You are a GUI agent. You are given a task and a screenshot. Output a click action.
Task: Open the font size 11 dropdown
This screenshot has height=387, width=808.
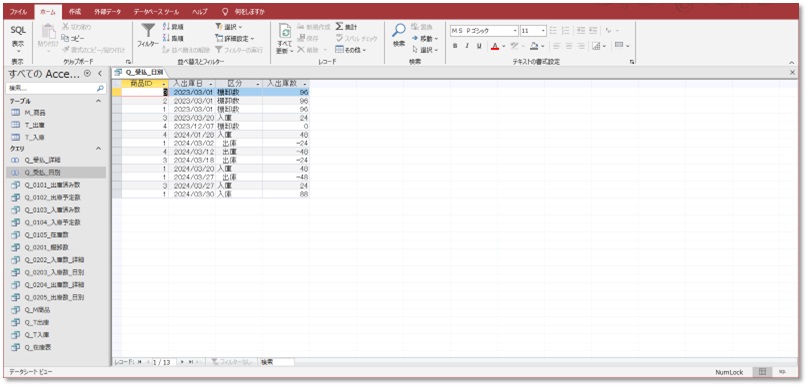click(543, 31)
